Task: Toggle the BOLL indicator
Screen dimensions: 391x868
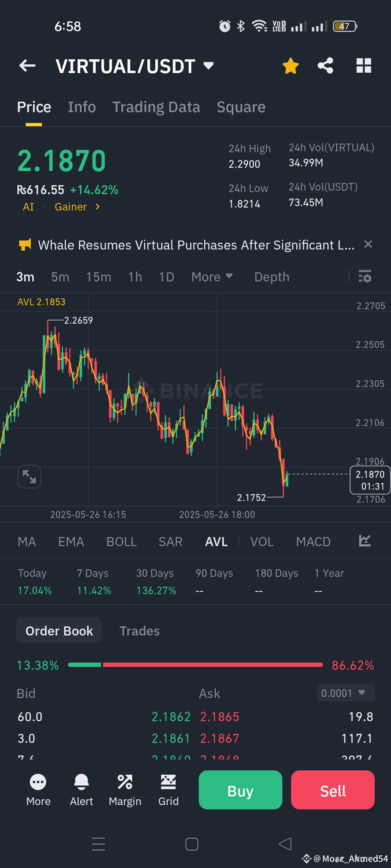Action: click(x=121, y=542)
